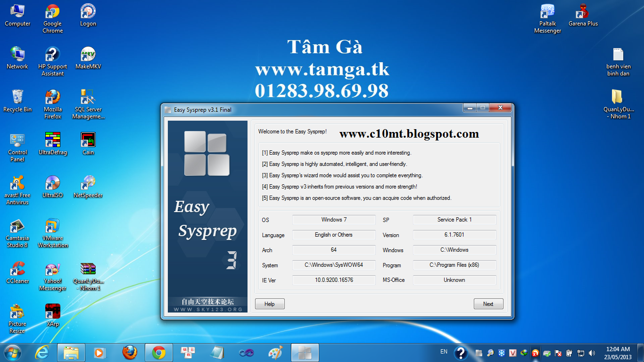Select the NetSpeeder desktop shortcut

click(x=88, y=187)
